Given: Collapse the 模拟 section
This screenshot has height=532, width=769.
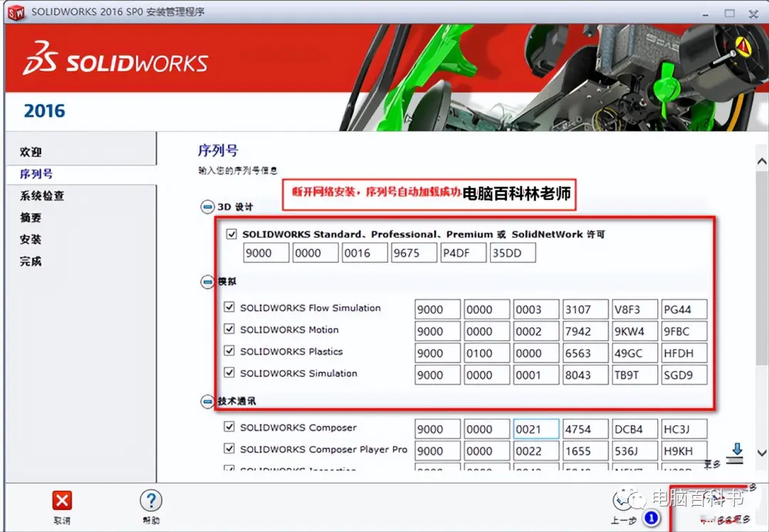Looking at the screenshot, I should (207, 282).
